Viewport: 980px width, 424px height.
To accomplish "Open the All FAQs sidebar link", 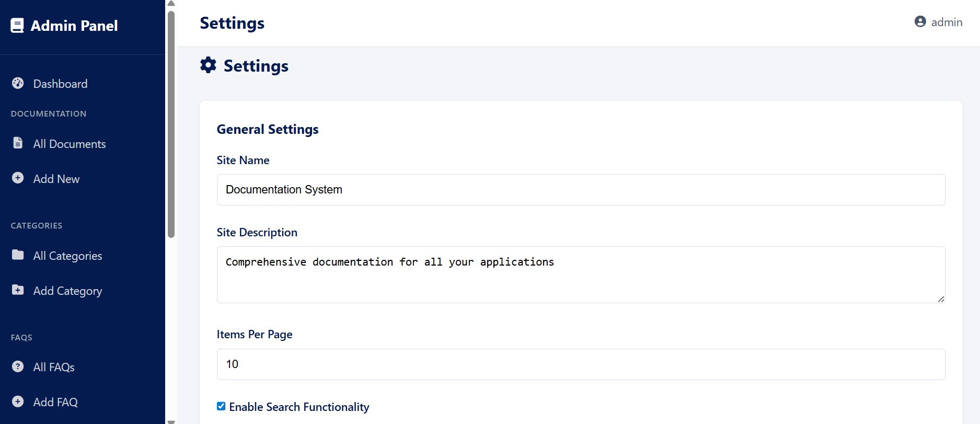I will (x=54, y=367).
